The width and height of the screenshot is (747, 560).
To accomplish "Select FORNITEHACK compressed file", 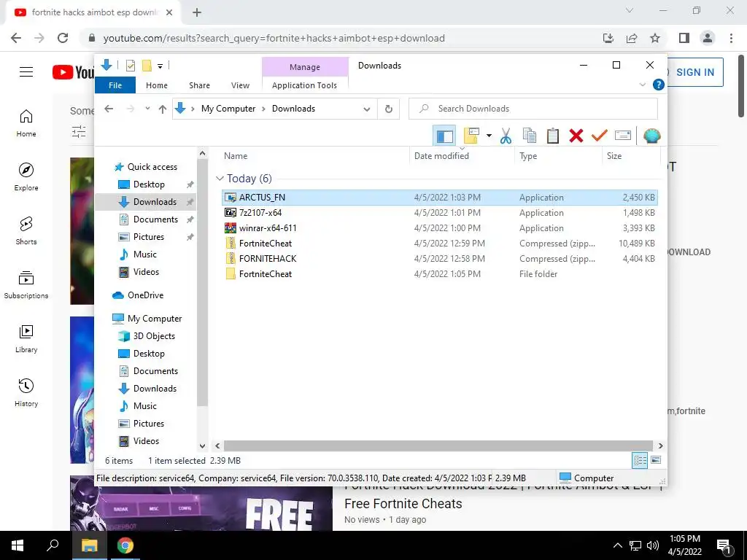I will point(440,259).
